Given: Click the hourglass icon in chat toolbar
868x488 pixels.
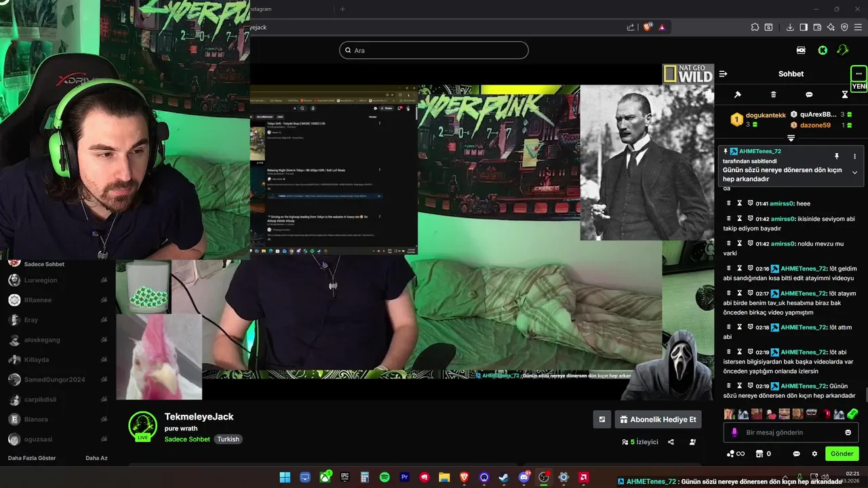Looking at the screenshot, I should tap(845, 95).
